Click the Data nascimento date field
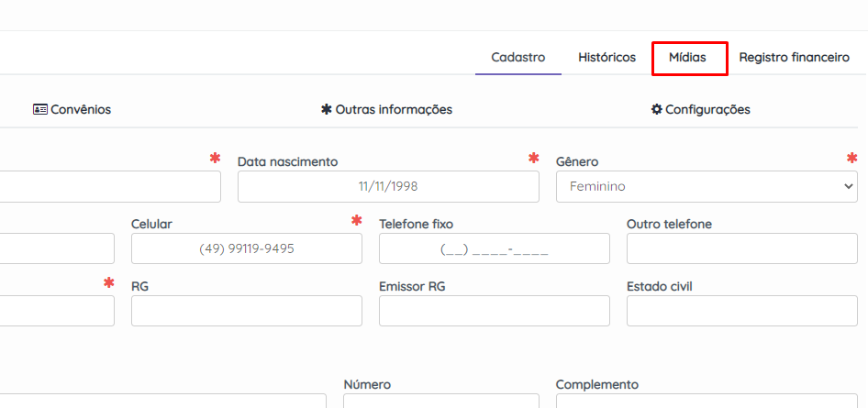Viewport: 868px width, 408px height. click(388, 186)
